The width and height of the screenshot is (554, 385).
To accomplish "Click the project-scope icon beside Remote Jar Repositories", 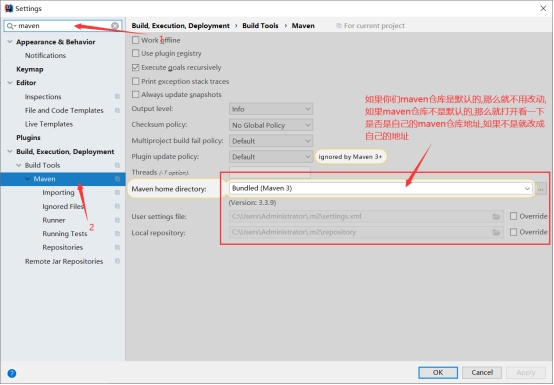I will click(x=117, y=261).
